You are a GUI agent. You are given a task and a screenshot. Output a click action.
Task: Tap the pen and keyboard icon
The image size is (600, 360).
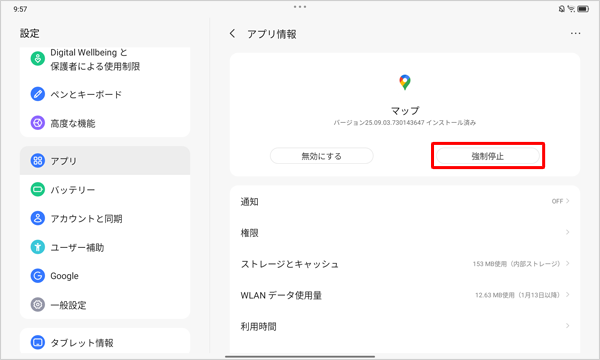point(38,94)
